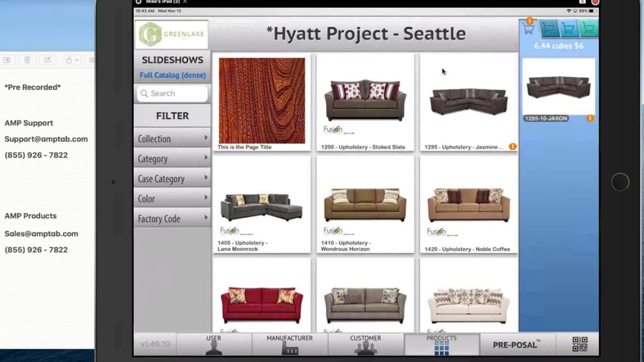Screen dimensions: 644x362
Task: Expand the Factory Code filter
Action: pos(172,219)
